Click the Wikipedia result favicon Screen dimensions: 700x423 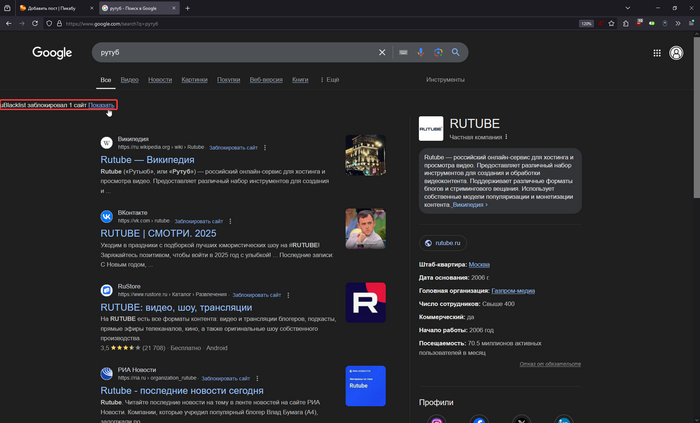[106, 143]
